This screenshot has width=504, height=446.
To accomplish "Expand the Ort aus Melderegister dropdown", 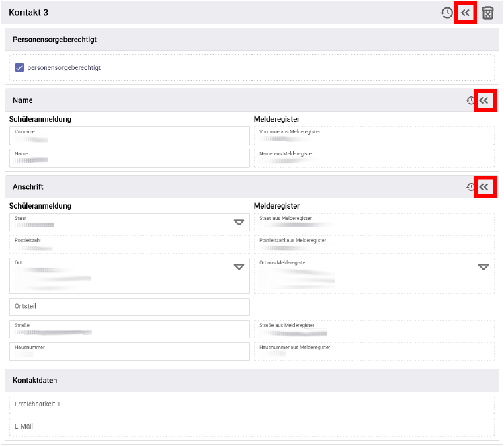I will (x=483, y=267).
